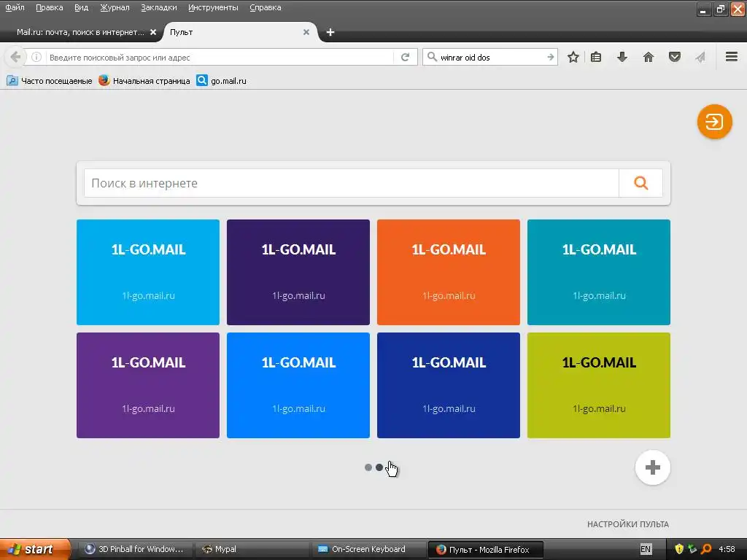Select second tile page dot
Screen dimensions: 747x560
[379, 467]
